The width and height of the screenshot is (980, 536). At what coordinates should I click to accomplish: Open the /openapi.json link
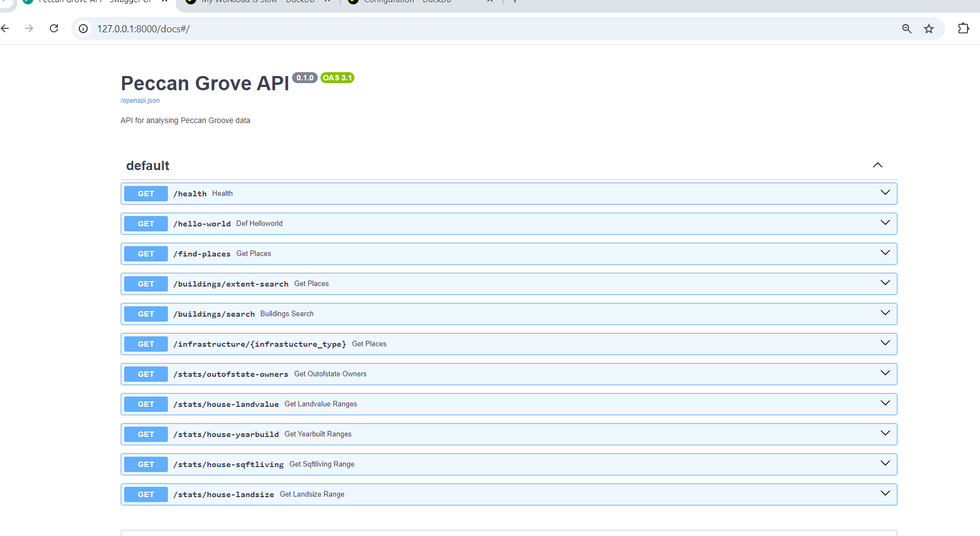(140, 101)
